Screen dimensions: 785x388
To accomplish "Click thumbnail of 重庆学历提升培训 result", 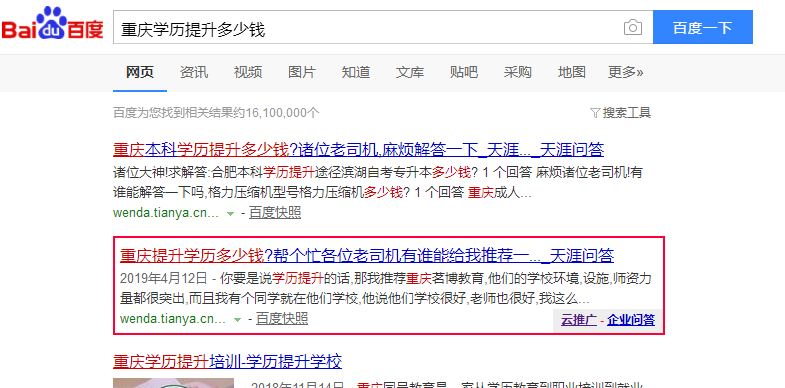I will point(173,383).
